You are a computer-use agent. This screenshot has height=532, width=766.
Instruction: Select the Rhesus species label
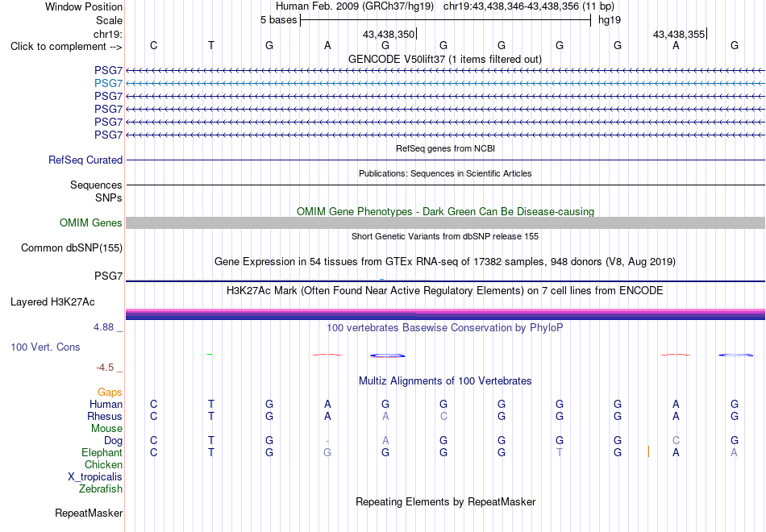[105, 417]
